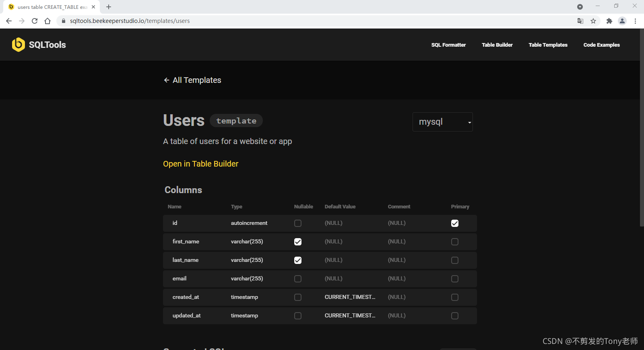Click Open in Table Builder link
The image size is (644, 350).
point(200,164)
